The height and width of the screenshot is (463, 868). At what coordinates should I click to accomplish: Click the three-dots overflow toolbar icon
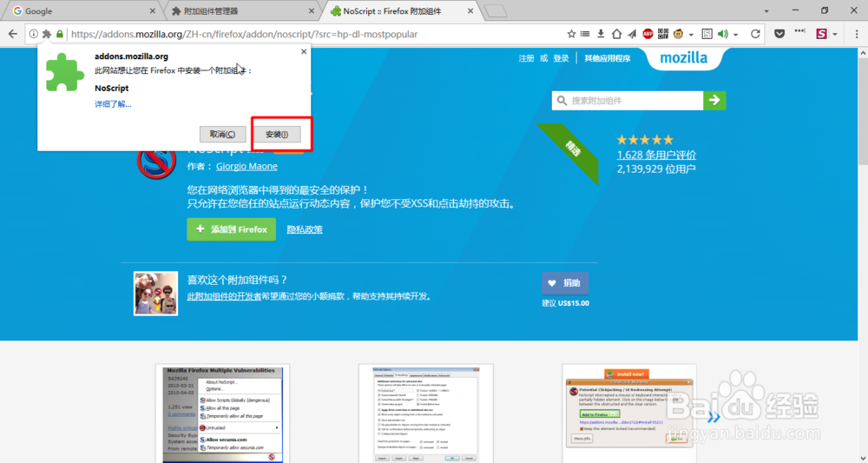click(800, 31)
